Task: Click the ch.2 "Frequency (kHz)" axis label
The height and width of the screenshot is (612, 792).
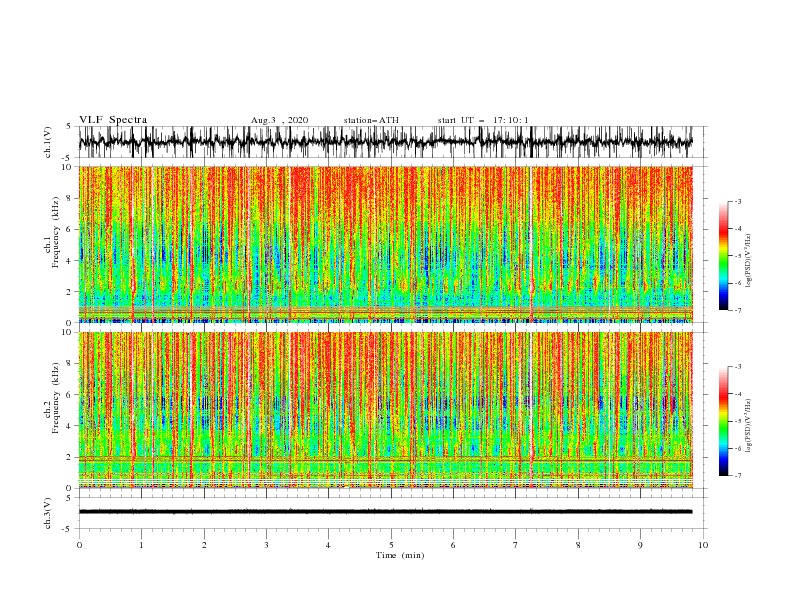Action: [x=56, y=398]
